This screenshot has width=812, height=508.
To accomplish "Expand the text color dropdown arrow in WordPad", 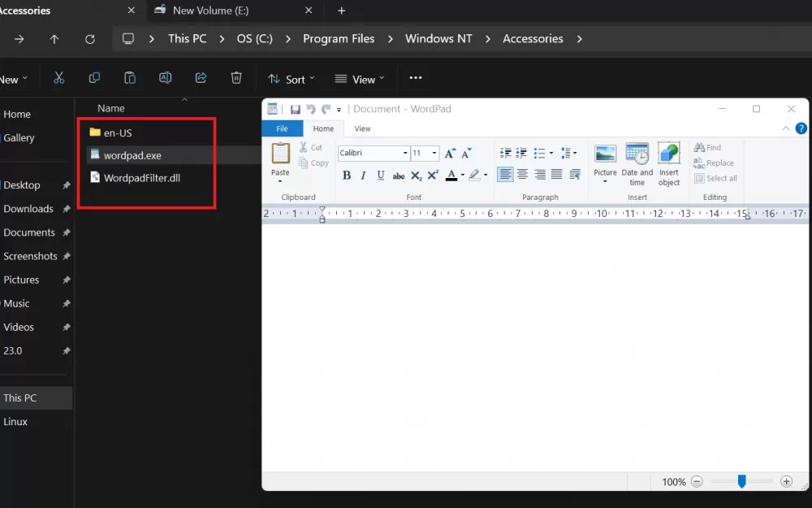I will coord(463,176).
